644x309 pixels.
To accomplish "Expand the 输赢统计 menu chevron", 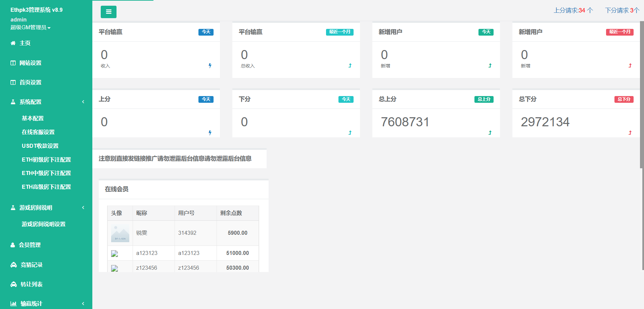I will [x=83, y=304].
